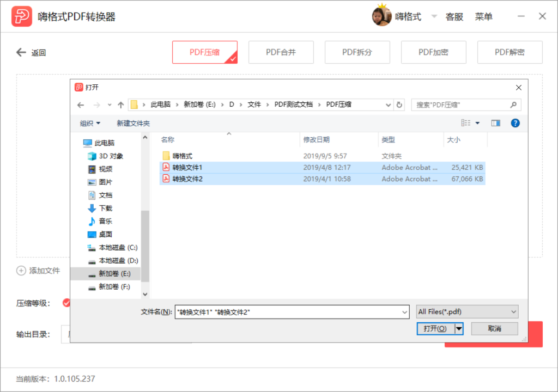This screenshot has height=392, width=558.
Task: Focus the 搜索"PDF压缩" search box
Action: click(x=466, y=105)
